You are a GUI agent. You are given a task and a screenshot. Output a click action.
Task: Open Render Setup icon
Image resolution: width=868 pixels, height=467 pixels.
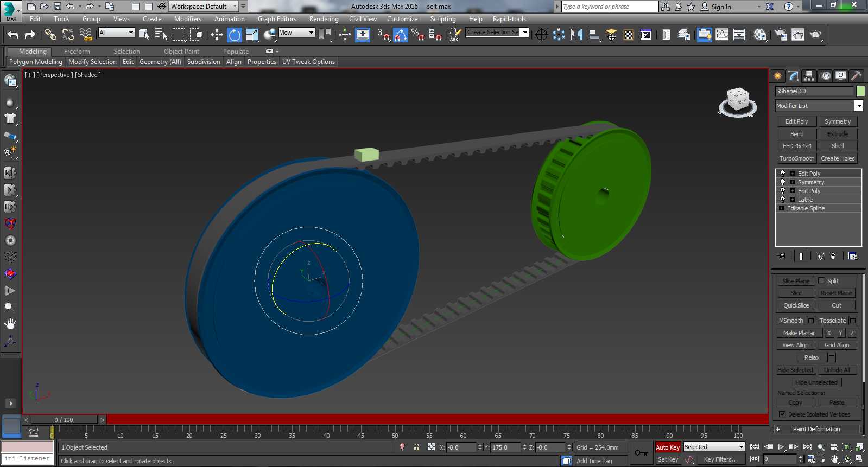pos(781,35)
